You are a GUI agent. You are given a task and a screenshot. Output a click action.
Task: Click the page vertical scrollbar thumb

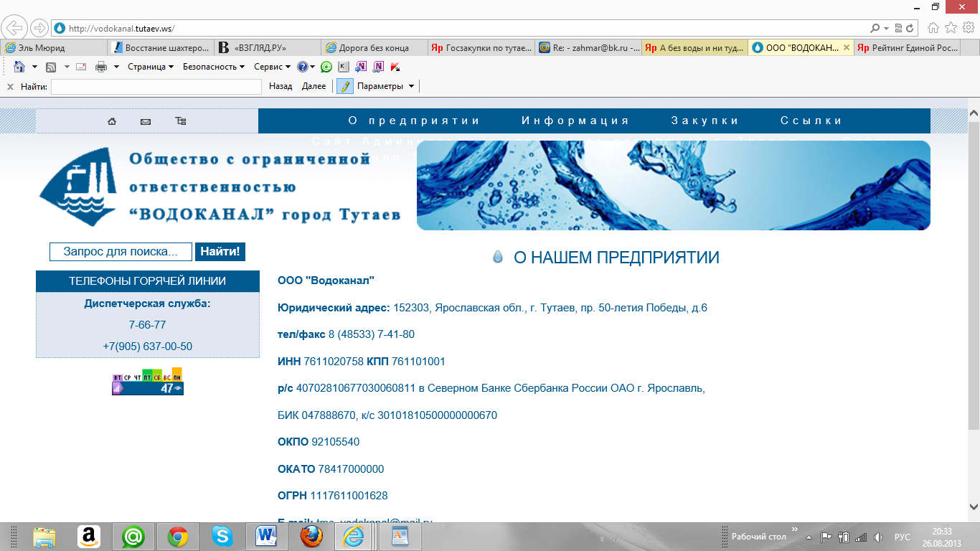point(974,275)
